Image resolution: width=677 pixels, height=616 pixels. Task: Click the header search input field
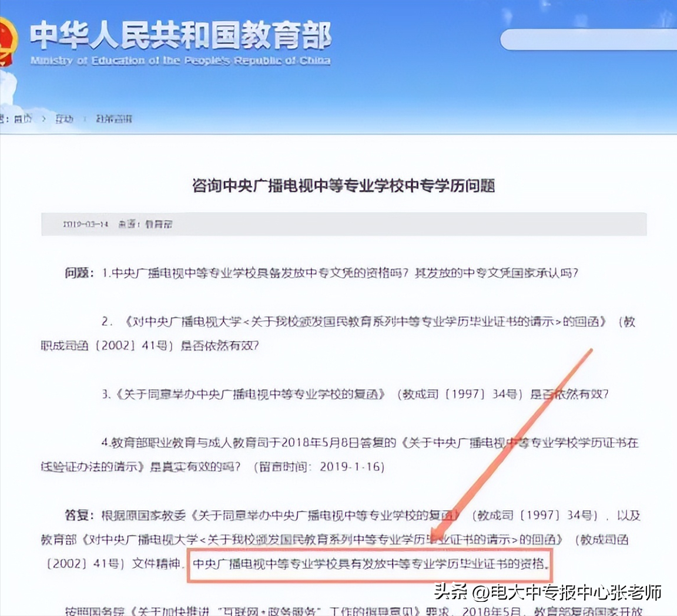[x=588, y=40]
